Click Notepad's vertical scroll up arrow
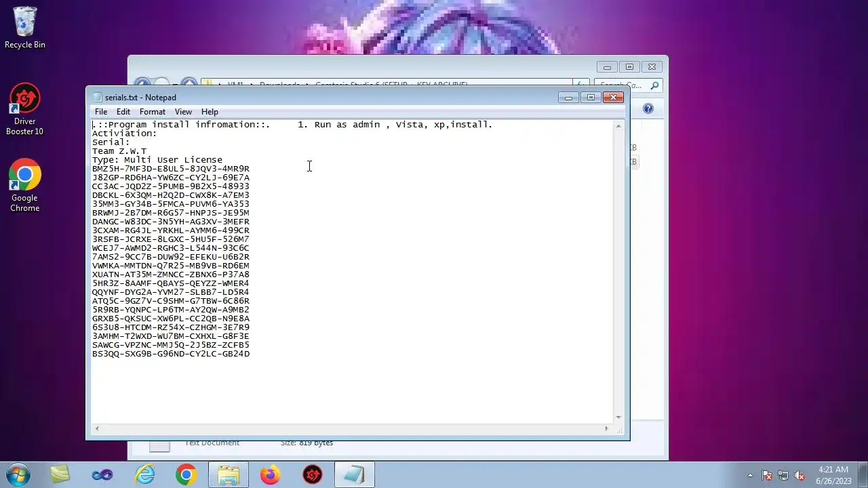 (618, 126)
